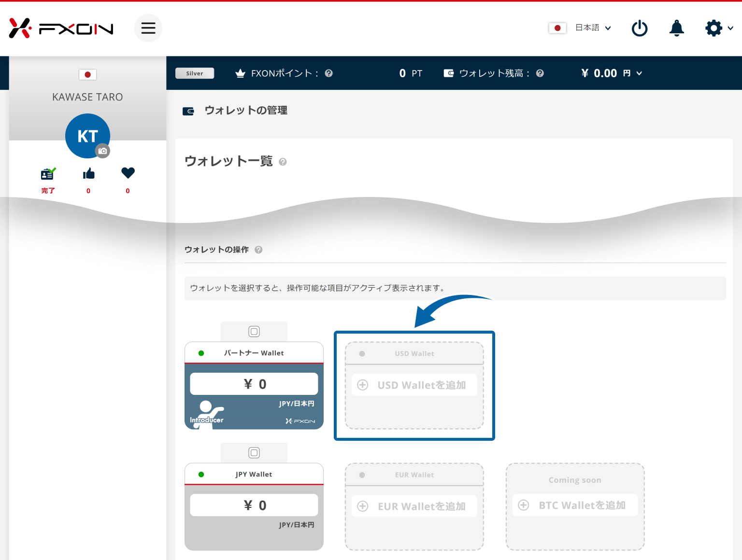Click the パートナー Wallet card
Screen dimensions: 742x560
254,386
